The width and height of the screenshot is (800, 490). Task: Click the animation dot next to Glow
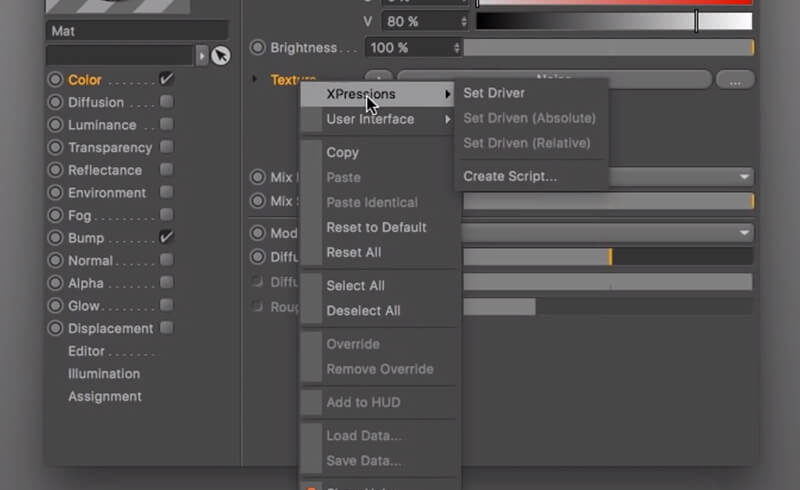55,305
